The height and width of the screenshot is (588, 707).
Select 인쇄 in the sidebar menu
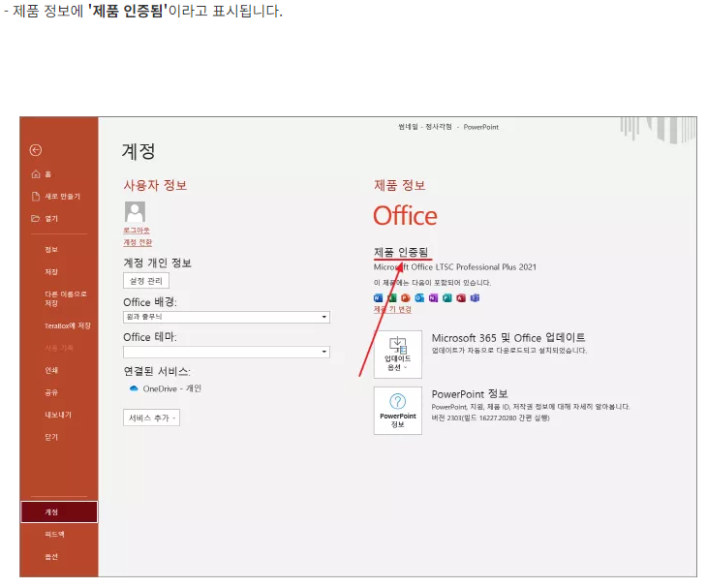point(51,370)
